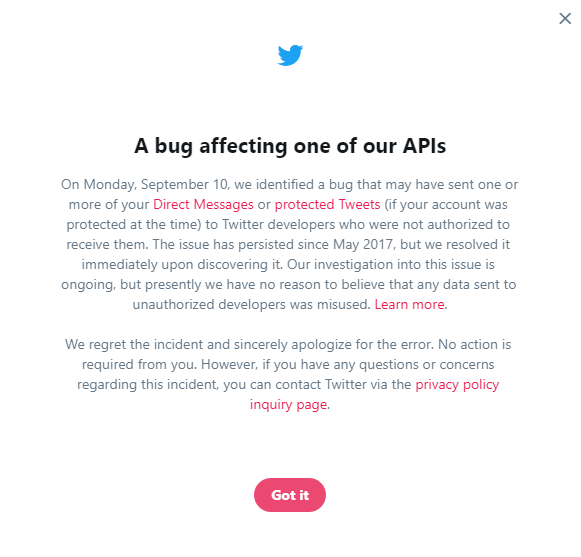Click the word 'APIs' in the title

pyautogui.click(x=424, y=146)
